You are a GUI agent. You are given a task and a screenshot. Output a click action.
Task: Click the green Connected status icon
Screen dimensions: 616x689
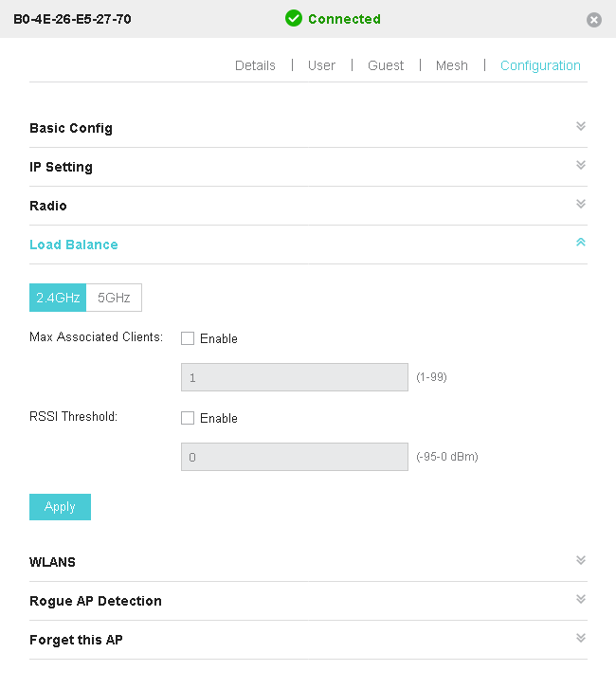click(x=294, y=19)
